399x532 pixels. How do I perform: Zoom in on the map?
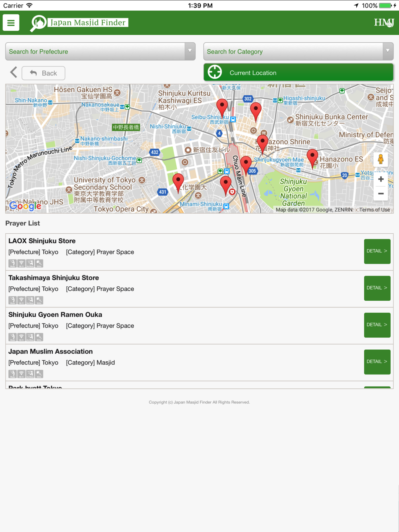coord(381,179)
